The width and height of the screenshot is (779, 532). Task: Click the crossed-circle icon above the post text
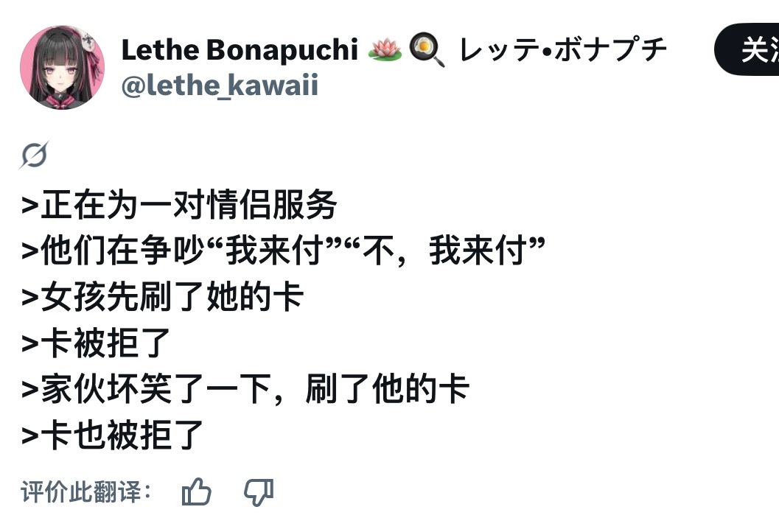tap(35, 155)
